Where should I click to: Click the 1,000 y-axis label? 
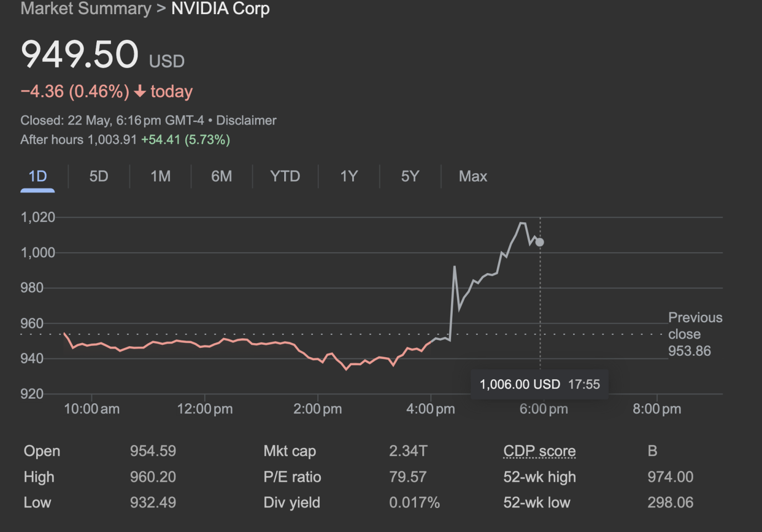38,253
